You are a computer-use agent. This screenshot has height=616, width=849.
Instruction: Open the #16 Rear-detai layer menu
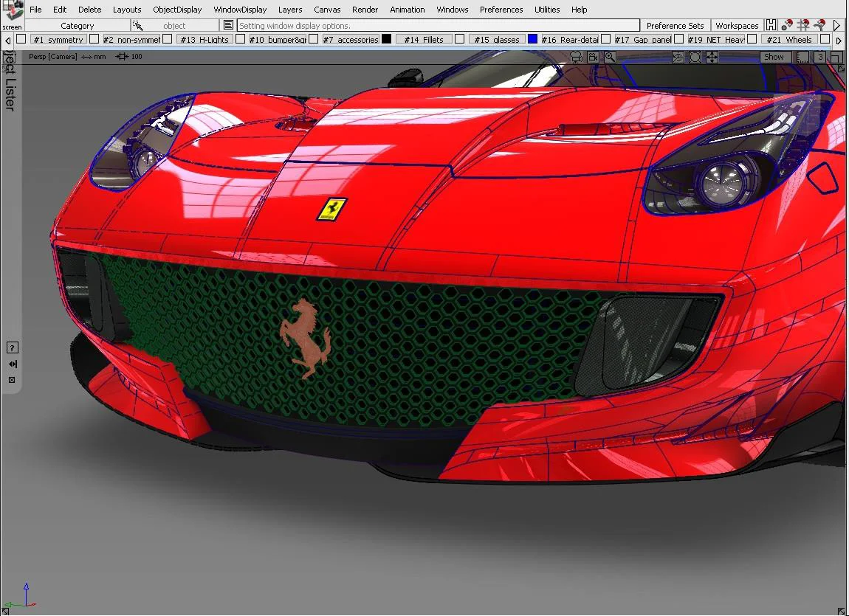pyautogui.click(x=570, y=40)
